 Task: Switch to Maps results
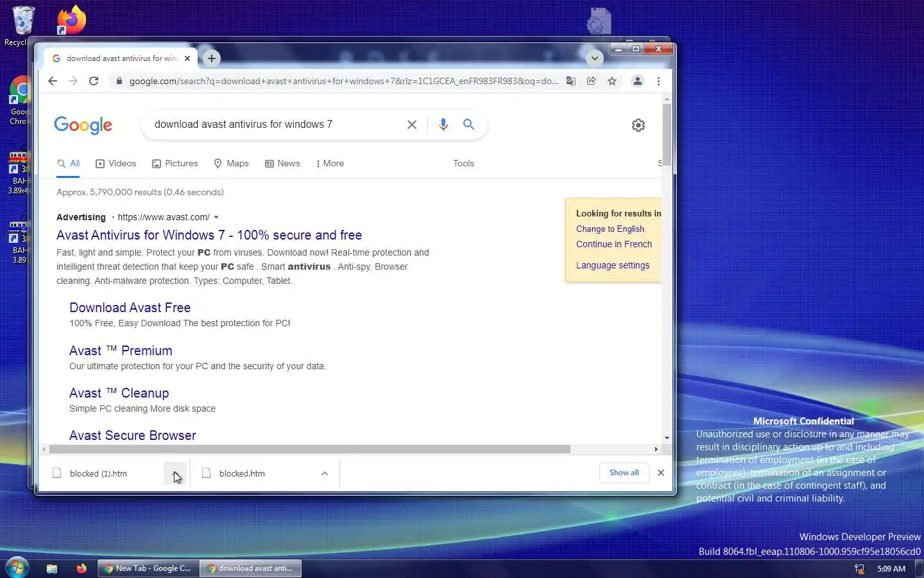point(231,164)
